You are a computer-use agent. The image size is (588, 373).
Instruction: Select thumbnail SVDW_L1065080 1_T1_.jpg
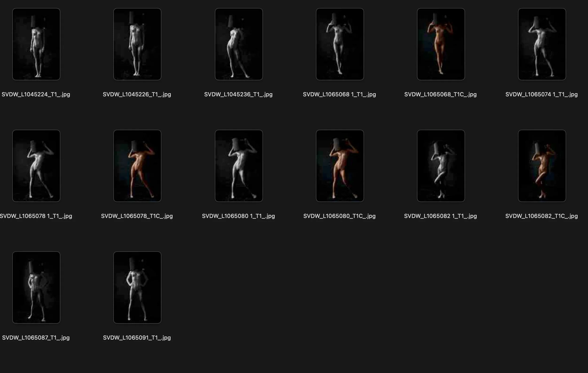[x=238, y=166]
